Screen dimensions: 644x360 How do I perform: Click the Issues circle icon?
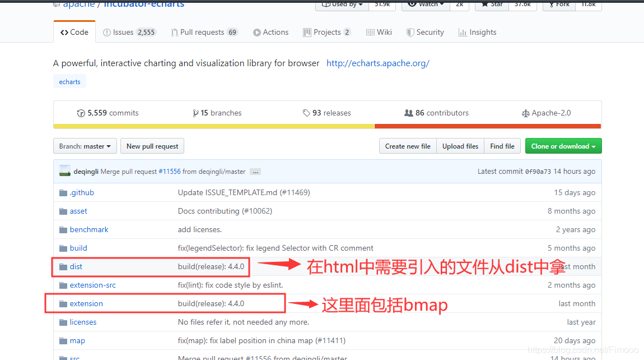coord(107,33)
